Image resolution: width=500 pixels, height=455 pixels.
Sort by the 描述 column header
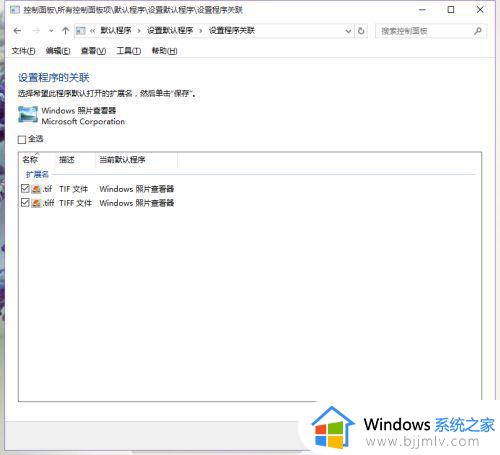point(75,160)
